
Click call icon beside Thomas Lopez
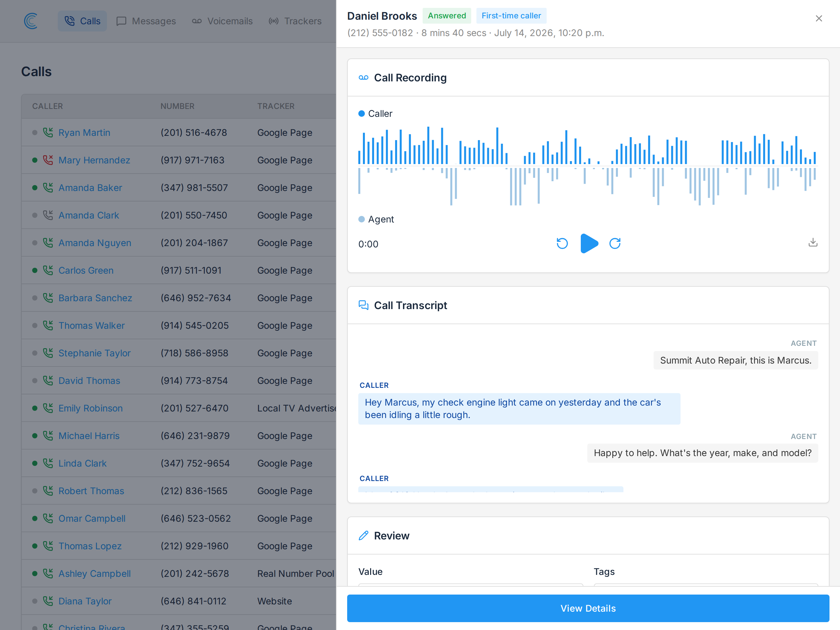[48, 546]
